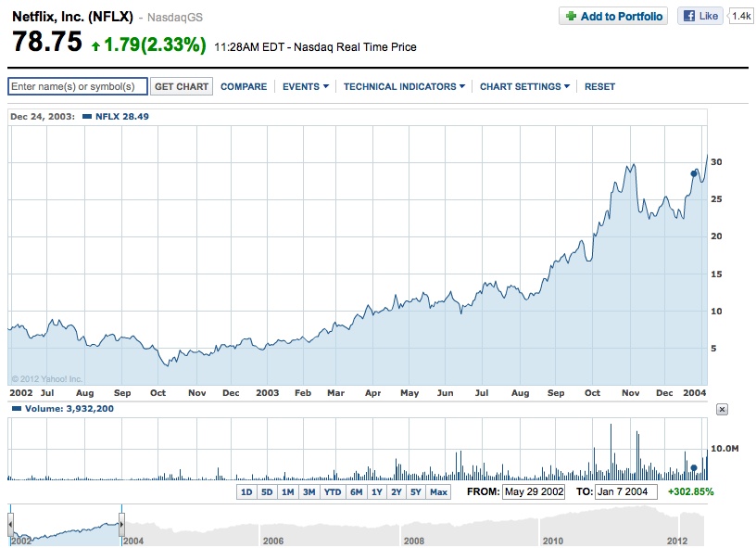Select the 5Y time range
756x548 pixels.
pos(416,492)
